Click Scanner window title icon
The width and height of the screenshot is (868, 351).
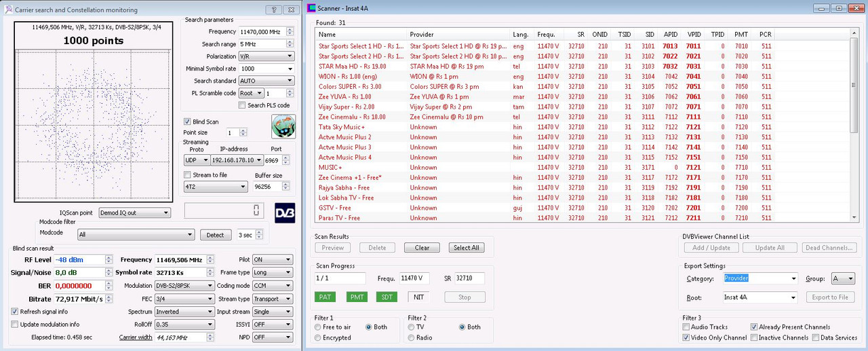point(311,8)
